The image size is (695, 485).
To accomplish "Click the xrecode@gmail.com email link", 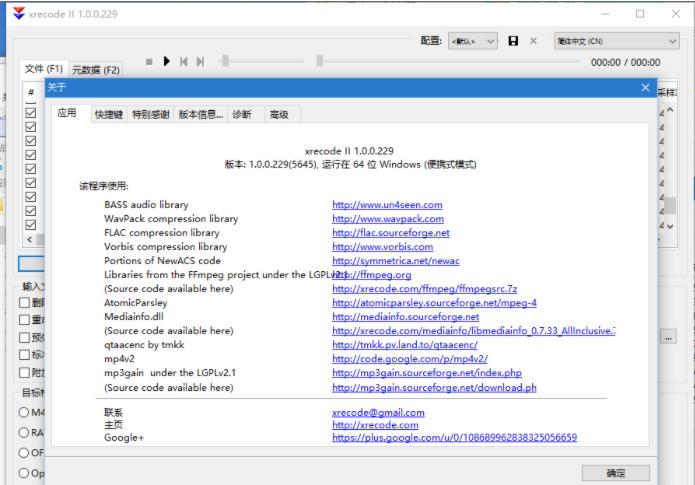I will point(378,413).
